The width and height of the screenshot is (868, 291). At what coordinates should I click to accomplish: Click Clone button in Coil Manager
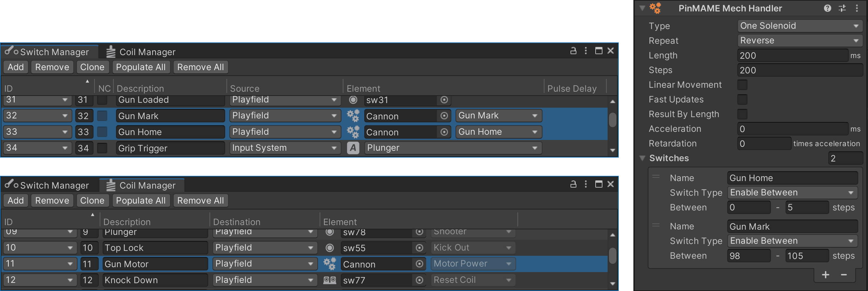92,201
